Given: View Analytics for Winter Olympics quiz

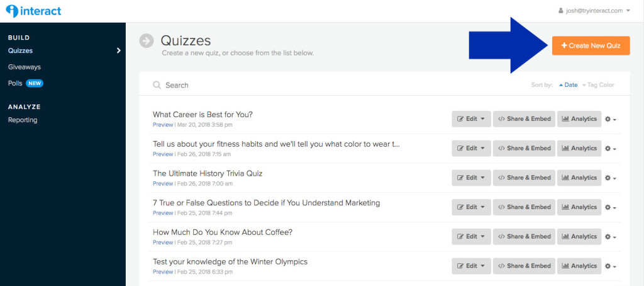Looking at the screenshot, I should pos(579,266).
